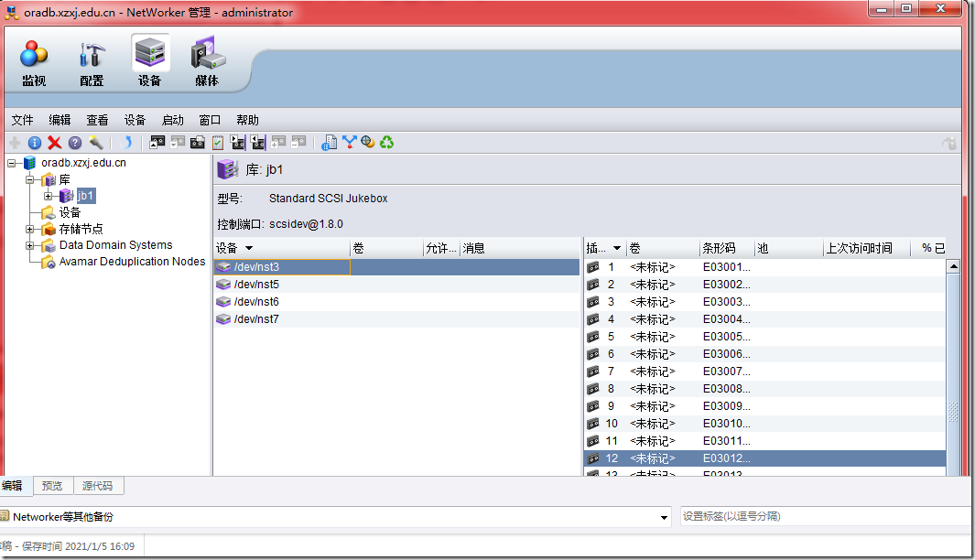The height and width of the screenshot is (560, 975).
Task: Click the tape with right-arrow load icon
Action: pos(237,143)
